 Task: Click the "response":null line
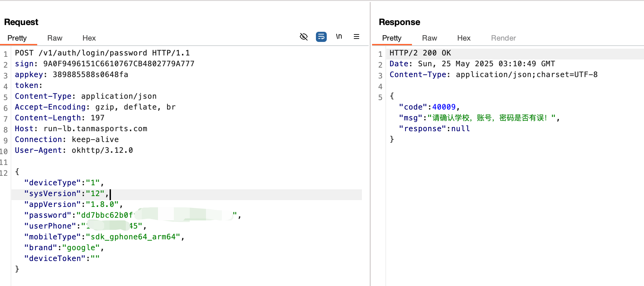point(434,129)
